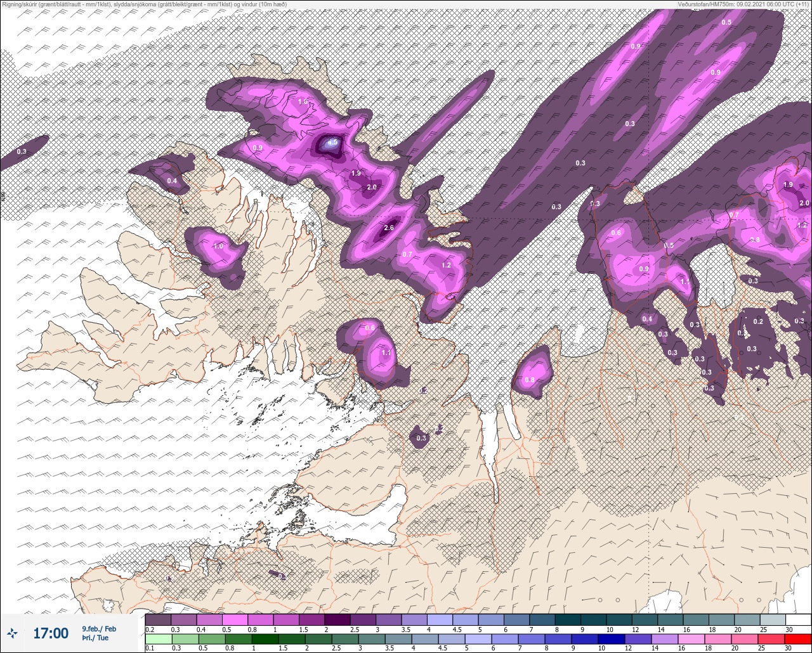812x653 pixels.
Task: Select the 25 swatch in purple snow legend
Action: point(773,619)
